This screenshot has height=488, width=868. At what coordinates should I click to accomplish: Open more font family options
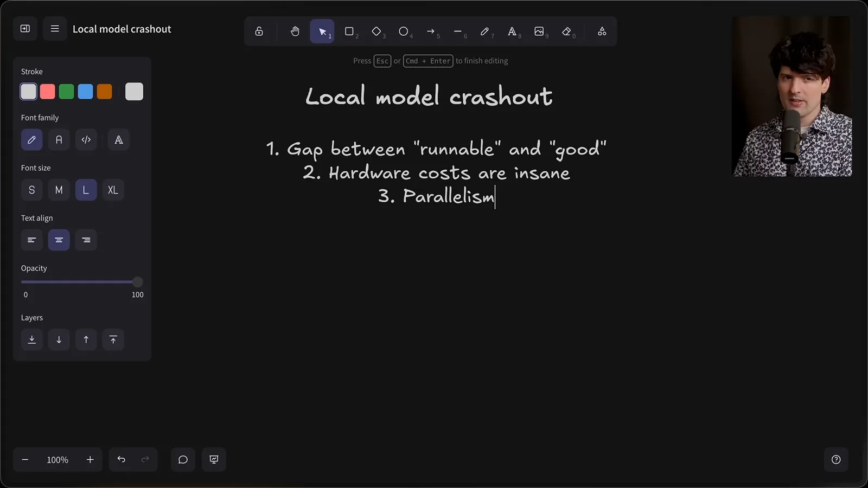click(119, 140)
